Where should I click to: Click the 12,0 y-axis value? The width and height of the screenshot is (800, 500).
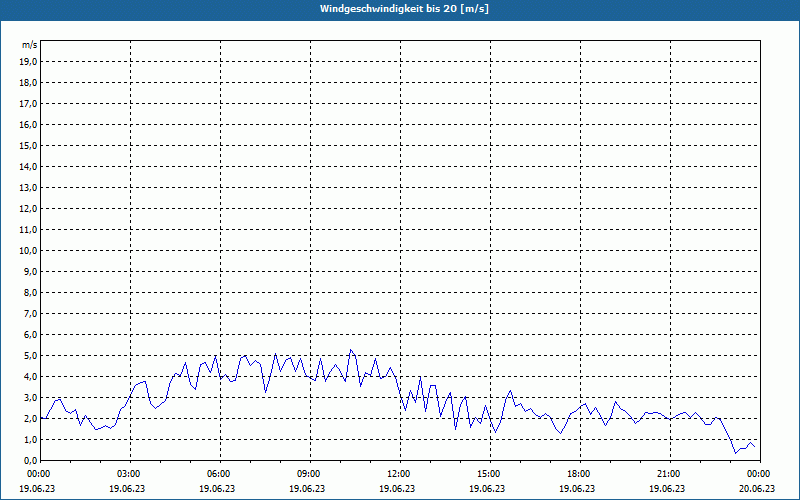[x=29, y=209]
